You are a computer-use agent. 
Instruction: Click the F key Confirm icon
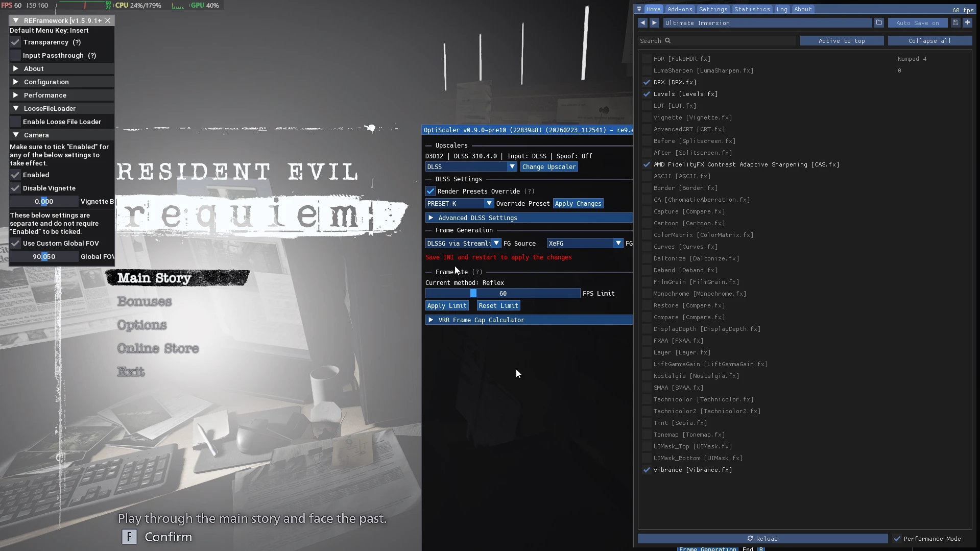click(x=129, y=537)
